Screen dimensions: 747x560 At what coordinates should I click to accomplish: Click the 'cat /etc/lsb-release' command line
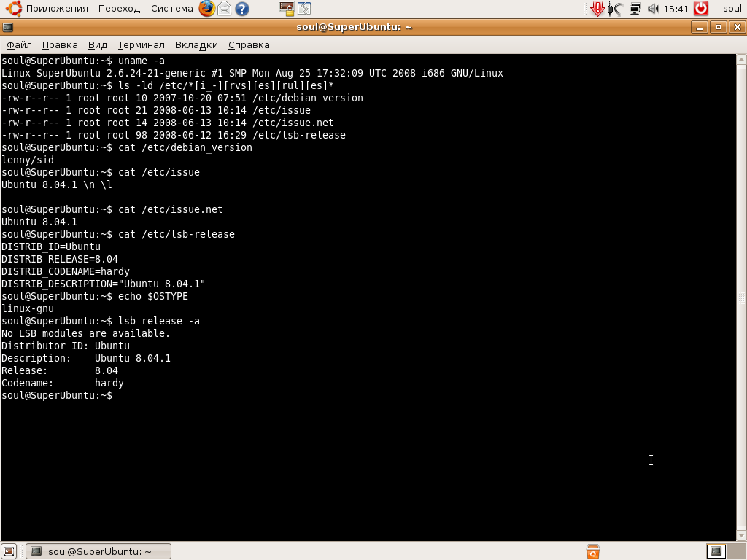(x=118, y=234)
